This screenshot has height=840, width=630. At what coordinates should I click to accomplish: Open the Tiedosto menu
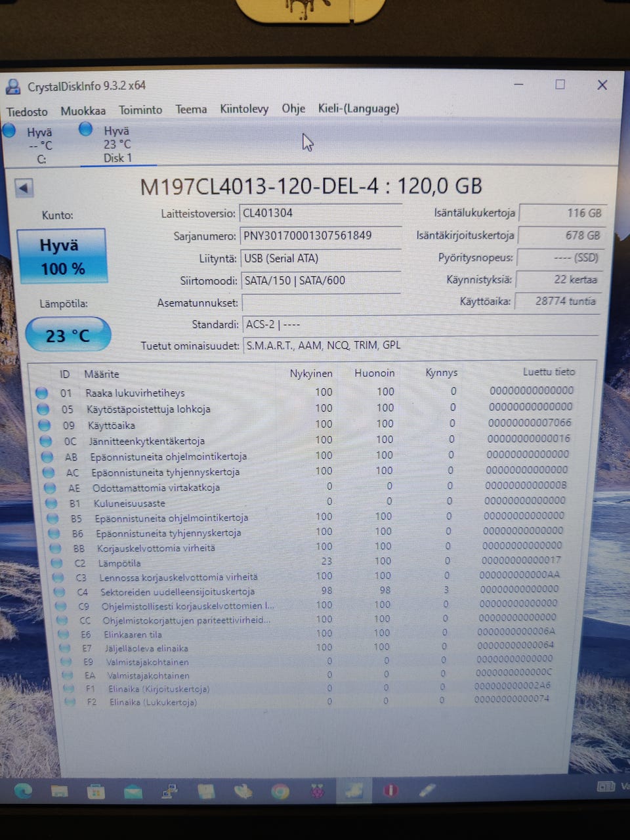pos(27,111)
